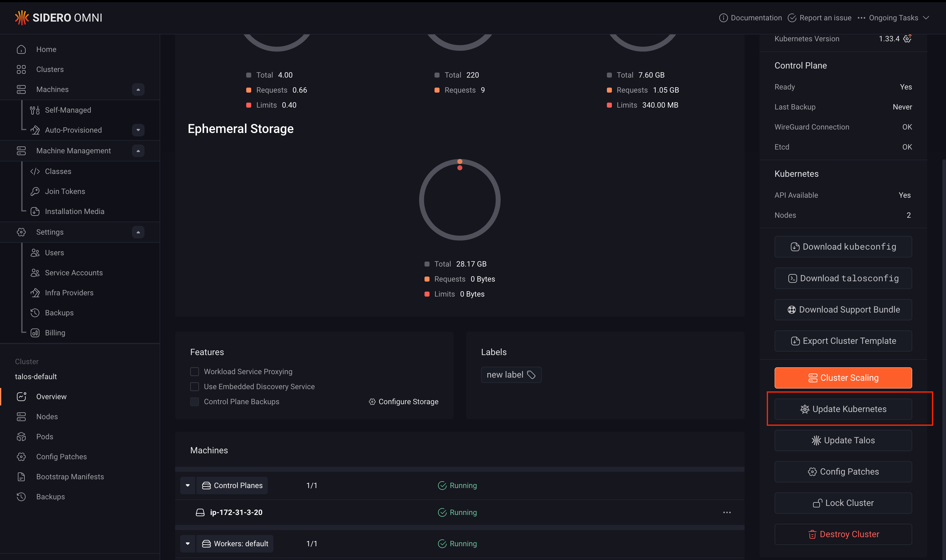Screen dimensions: 946x560
Task: Open actions menu for ip-172-31-3-20
Action: click(x=727, y=512)
